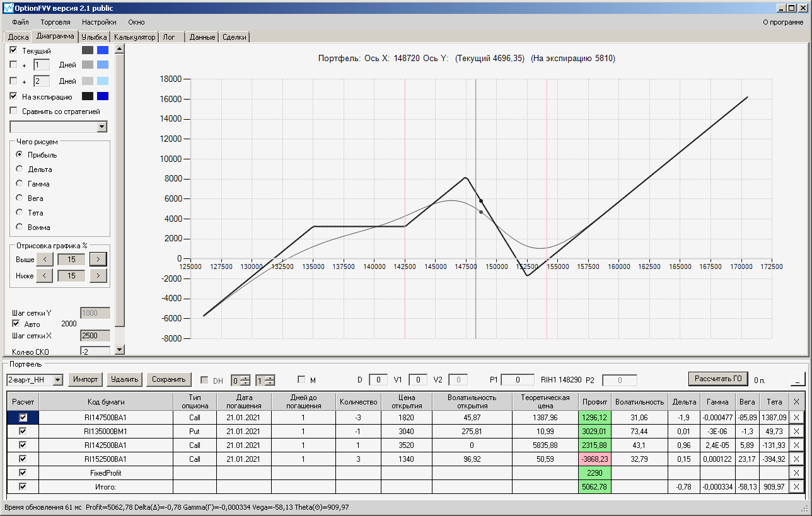The height and width of the screenshot is (516, 812).
Task: Enable Сравнить со стратегией checkbox
Action: click(x=14, y=112)
